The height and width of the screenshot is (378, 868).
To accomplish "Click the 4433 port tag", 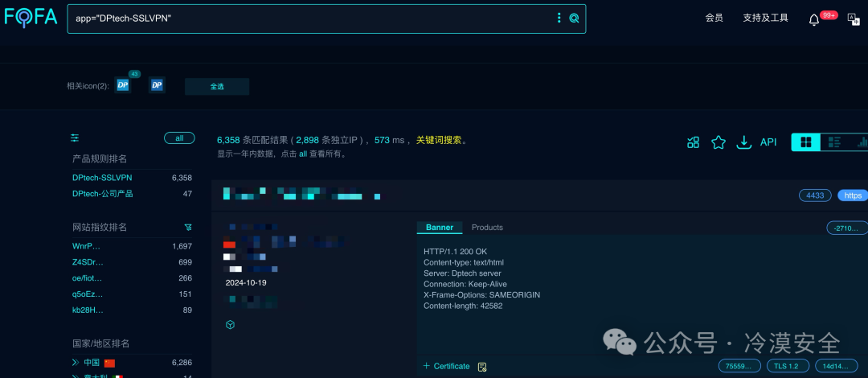I will coord(816,195).
